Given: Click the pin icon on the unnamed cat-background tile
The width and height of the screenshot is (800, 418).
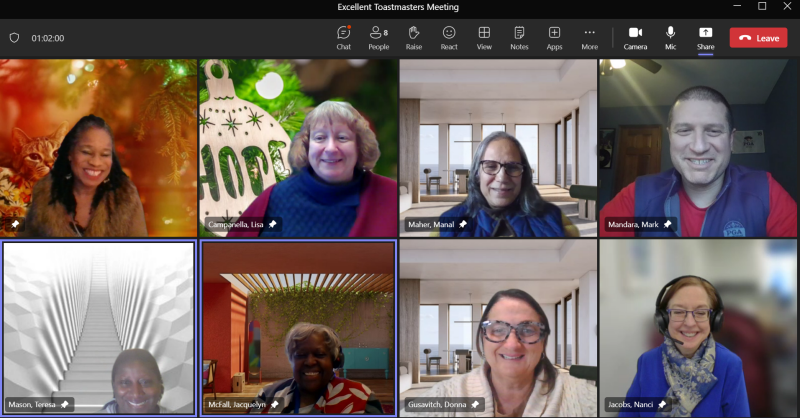Looking at the screenshot, I should [x=15, y=224].
